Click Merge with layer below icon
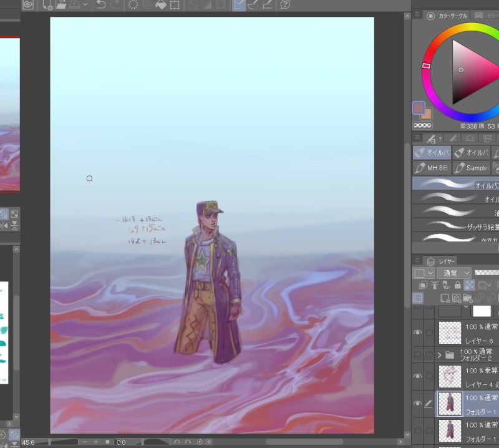499x448 pixels. [491, 298]
